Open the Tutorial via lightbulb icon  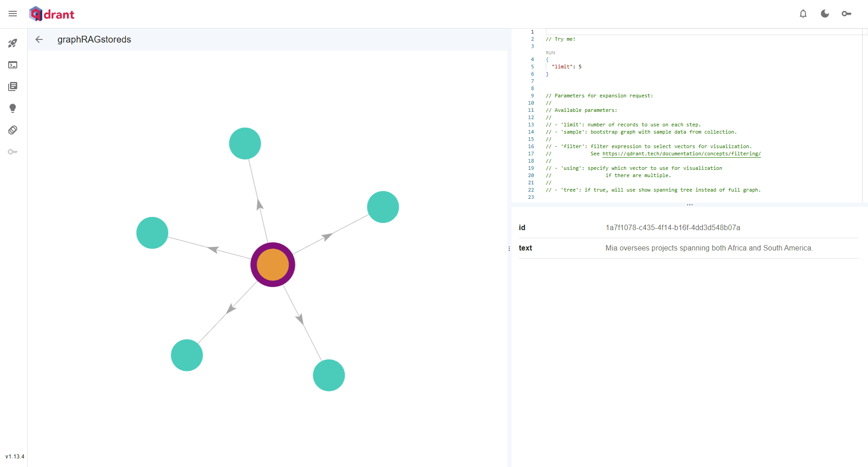tap(13, 108)
